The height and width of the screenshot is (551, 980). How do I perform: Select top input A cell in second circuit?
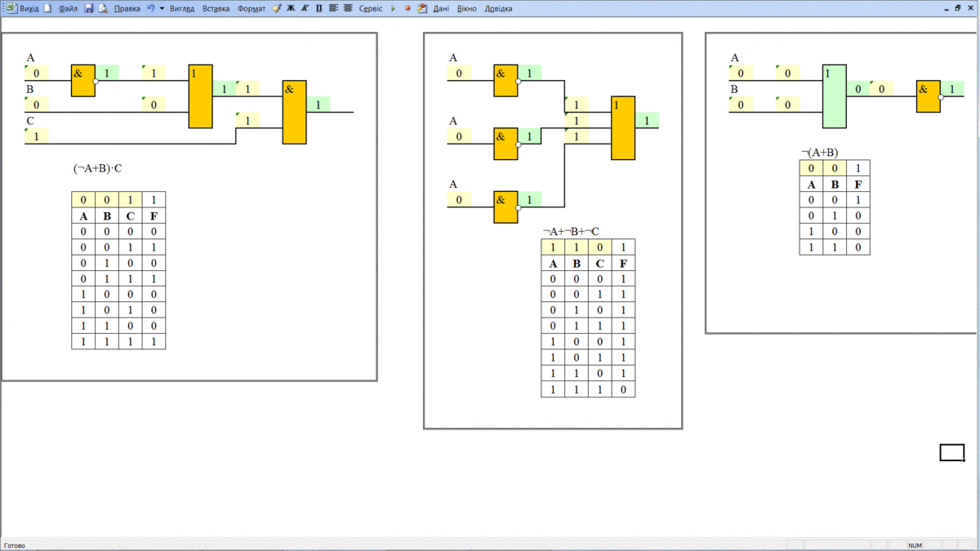click(x=459, y=73)
